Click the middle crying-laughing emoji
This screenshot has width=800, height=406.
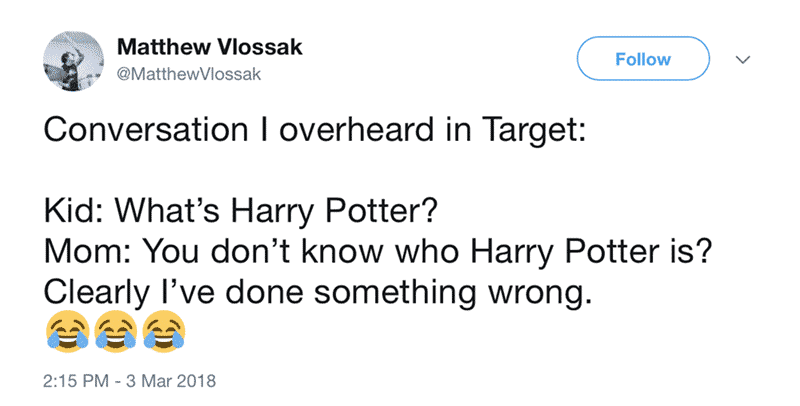pyautogui.click(x=115, y=332)
